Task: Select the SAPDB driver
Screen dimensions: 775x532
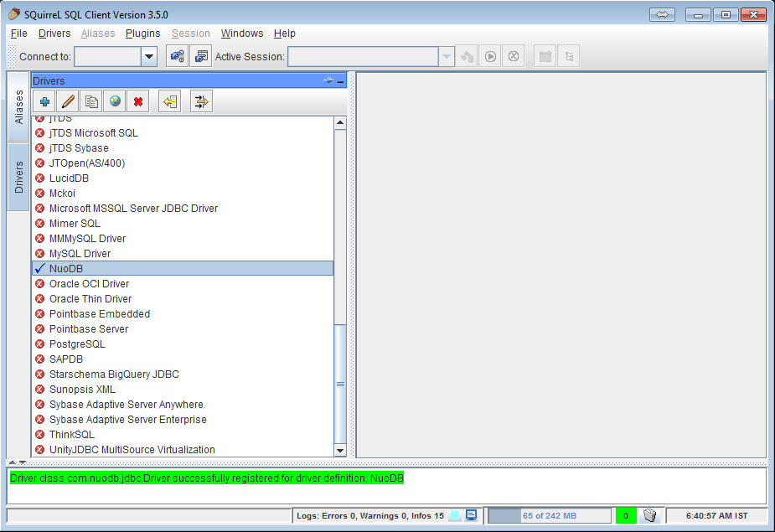Action: [x=183, y=359]
